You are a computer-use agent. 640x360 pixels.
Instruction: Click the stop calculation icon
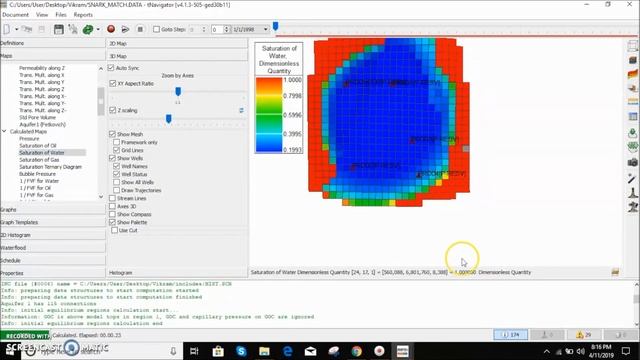tap(140, 29)
